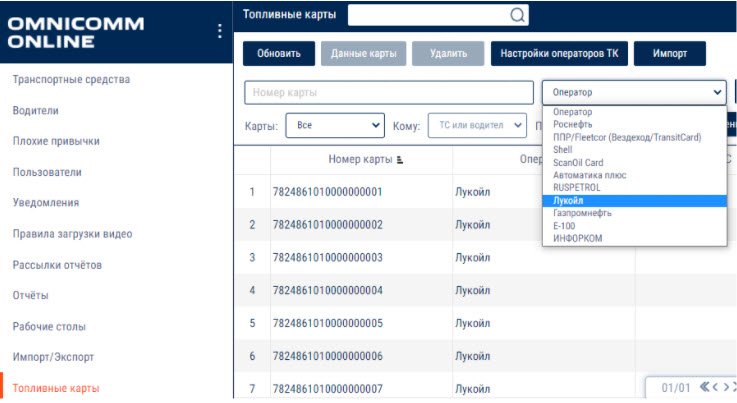Click the OMNICOMM ONLINE logo
The height and width of the screenshot is (403, 737).
(x=76, y=32)
